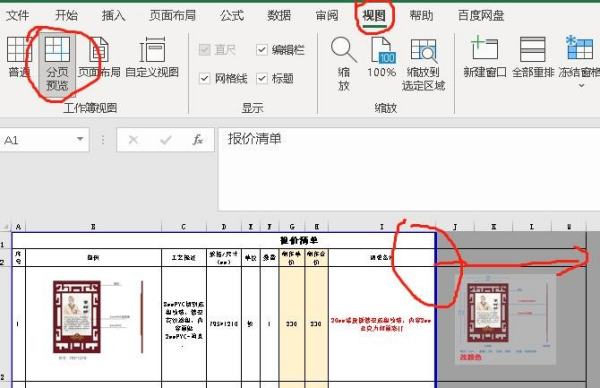This screenshot has height=388, width=600.
Task: Open 页面布局 view icon
Action: [99, 57]
